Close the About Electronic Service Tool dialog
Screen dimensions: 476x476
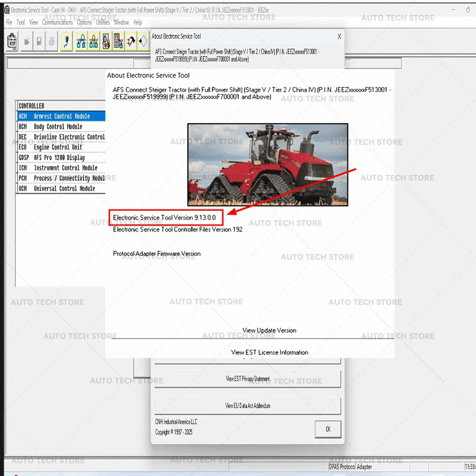[339, 36]
